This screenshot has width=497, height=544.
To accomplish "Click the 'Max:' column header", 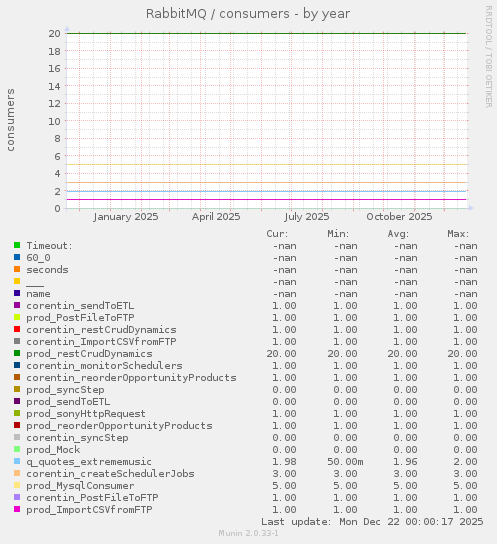I will 458,233.
